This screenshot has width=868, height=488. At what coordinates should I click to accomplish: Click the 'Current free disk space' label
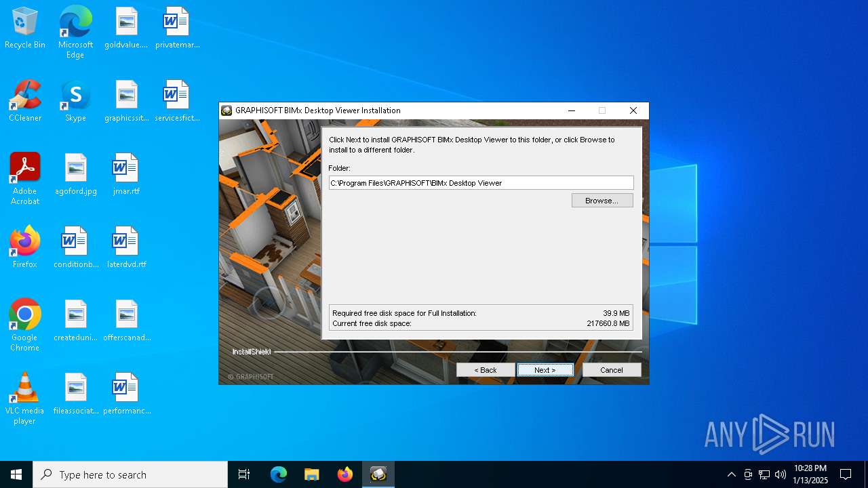[372, 323]
